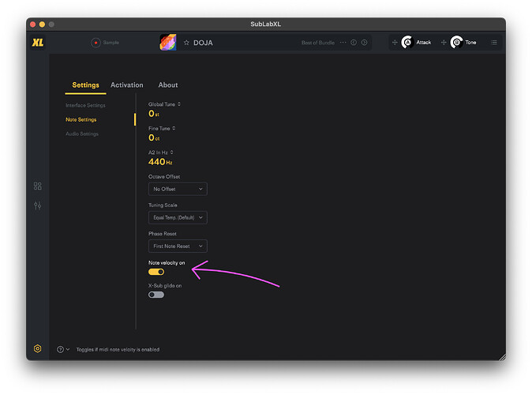
Task: Click the macro A Attack knob
Action: tap(407, 43)
